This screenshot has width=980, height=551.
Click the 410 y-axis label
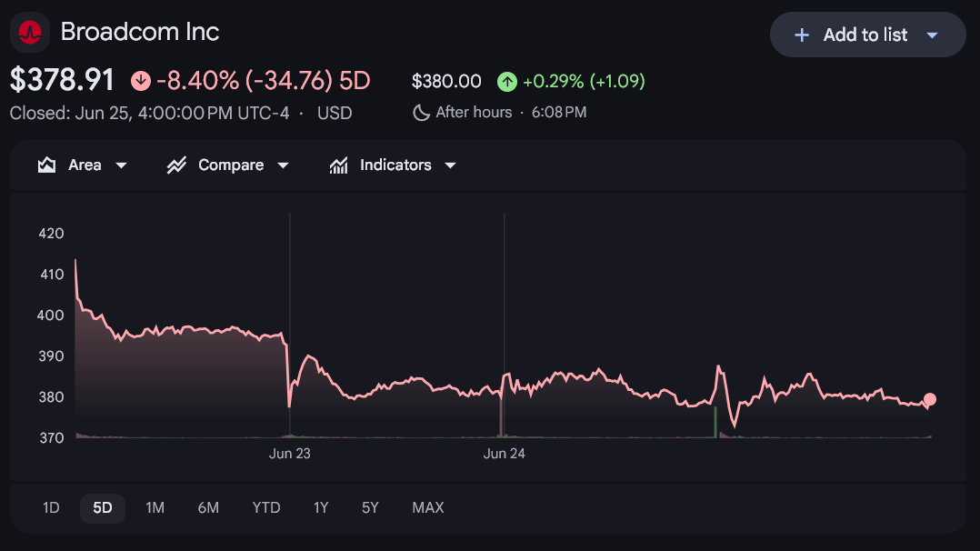point(51,275)
